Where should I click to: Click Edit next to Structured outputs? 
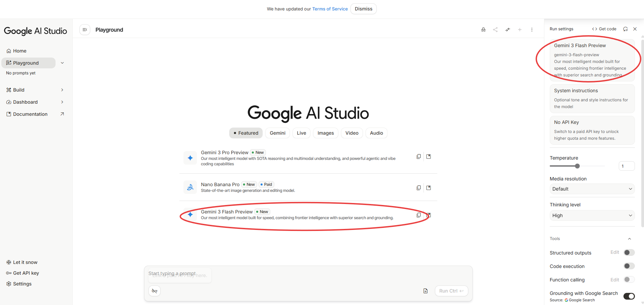click(x=615, y=252)
